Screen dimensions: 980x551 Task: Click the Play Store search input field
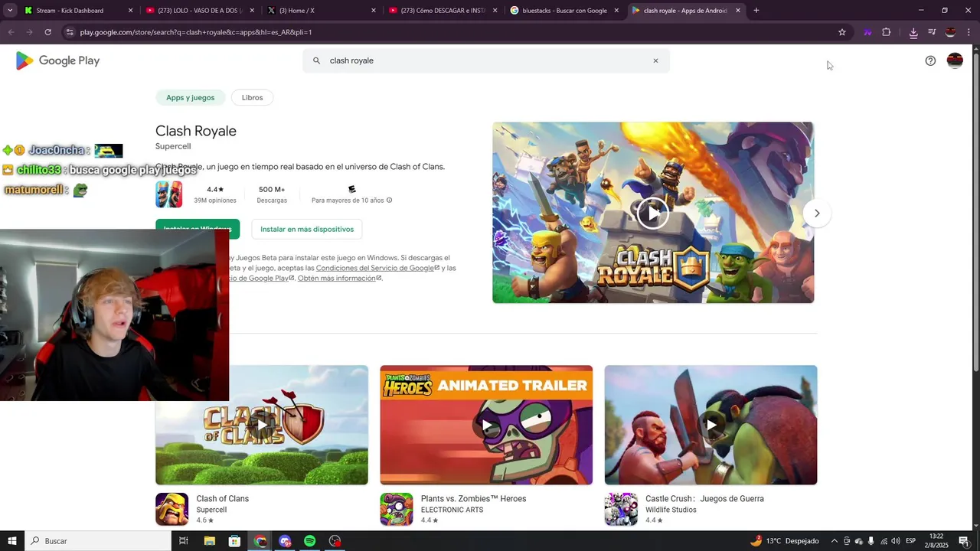486,60
